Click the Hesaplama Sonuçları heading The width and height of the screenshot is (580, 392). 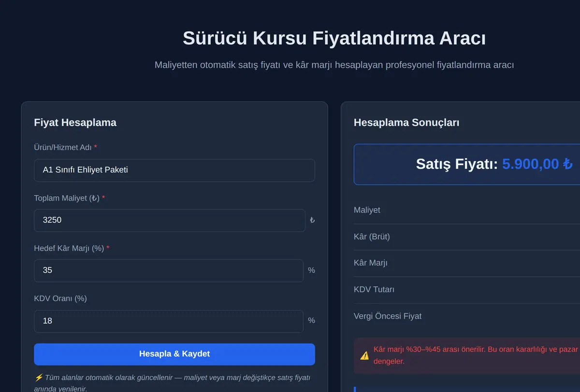coord(406,123)
